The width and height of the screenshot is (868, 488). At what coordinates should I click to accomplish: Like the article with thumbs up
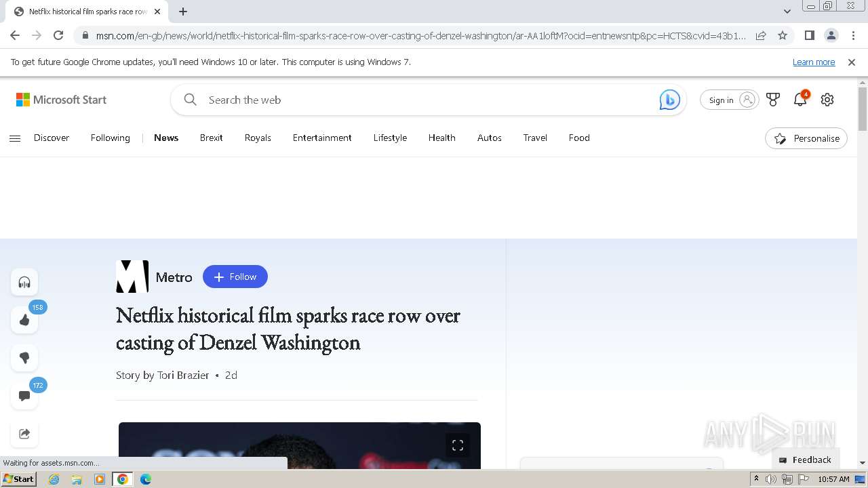tap(24, 320)
